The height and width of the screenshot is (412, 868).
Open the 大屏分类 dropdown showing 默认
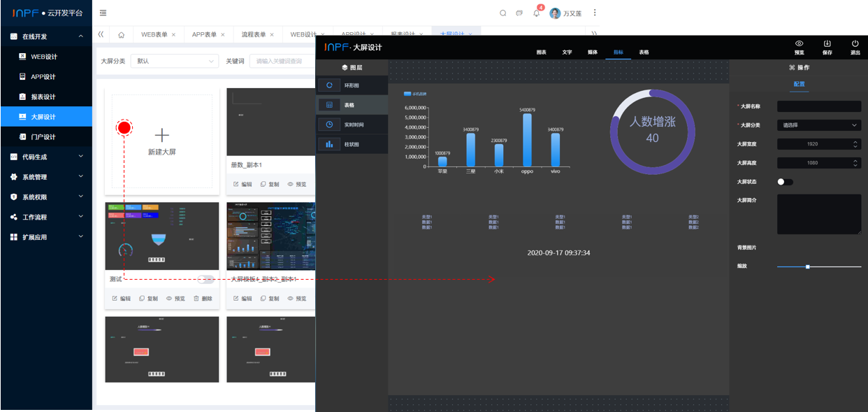[x=175, y=61]
